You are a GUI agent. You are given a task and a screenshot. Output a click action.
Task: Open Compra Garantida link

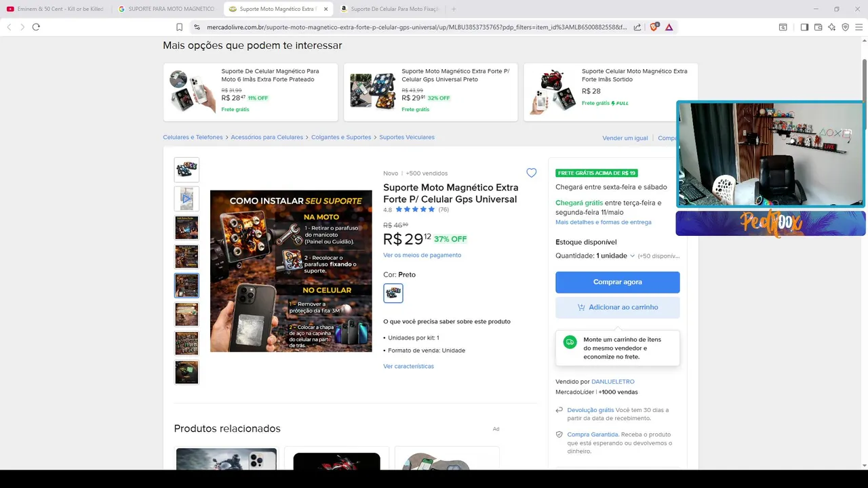coord(593,434)
